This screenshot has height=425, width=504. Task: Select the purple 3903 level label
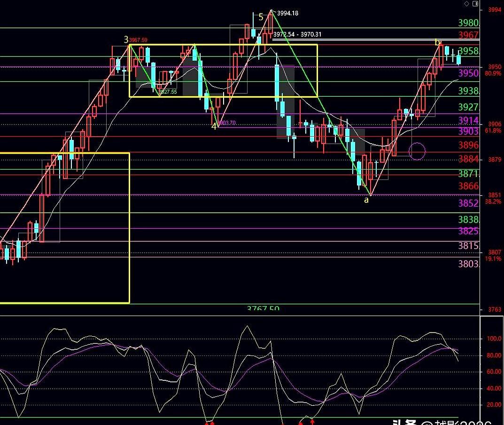[x=469, y=131]
